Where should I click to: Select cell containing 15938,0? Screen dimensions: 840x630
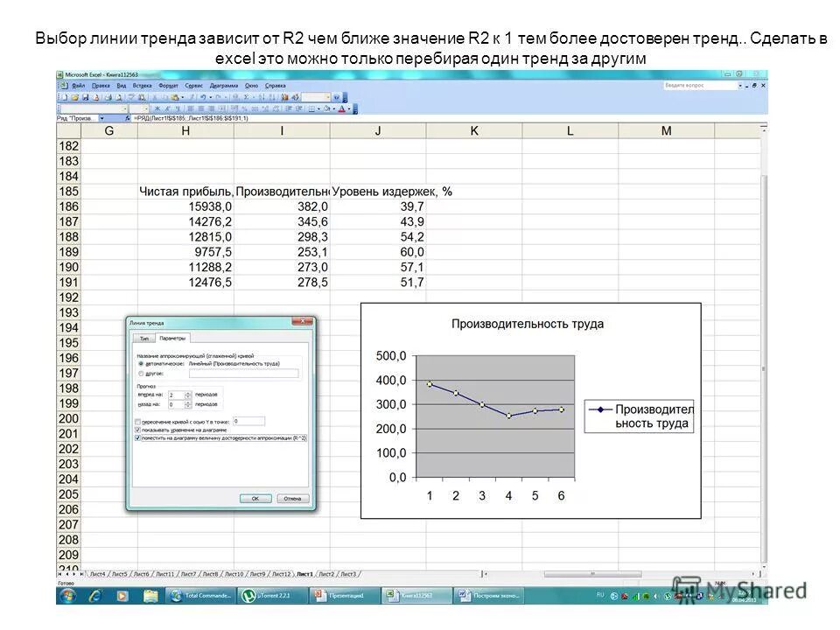coord(185,206)
